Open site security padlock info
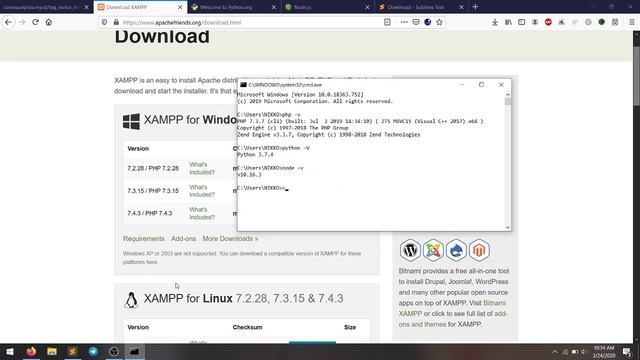 pyautogui.click(x=116, y=22)
